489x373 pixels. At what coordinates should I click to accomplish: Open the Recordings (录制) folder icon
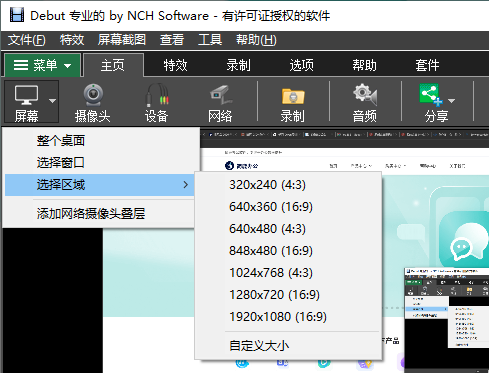pos(293,96)
